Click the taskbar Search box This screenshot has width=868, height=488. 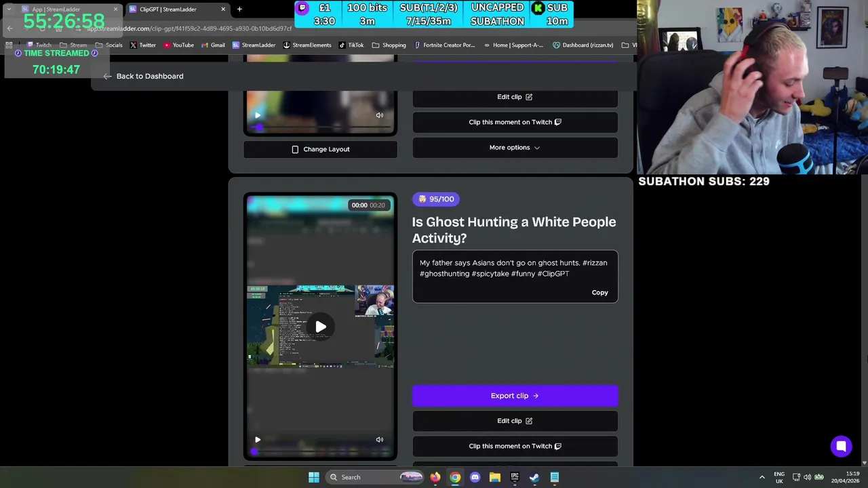point(376,477)
